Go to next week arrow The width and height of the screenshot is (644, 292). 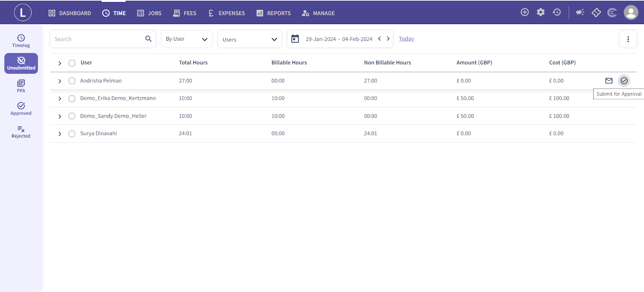[x=388, y=39]
